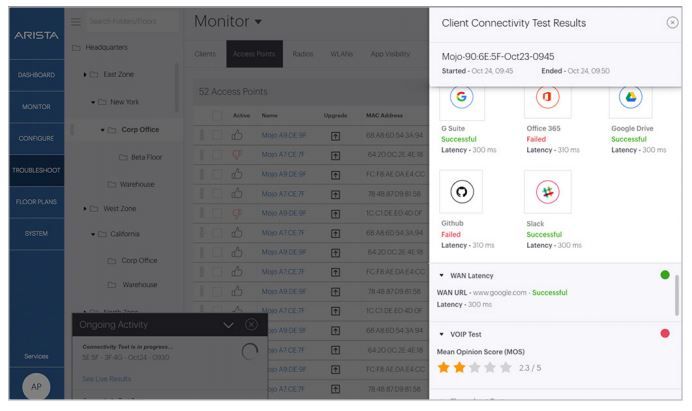The height and width of the screenshot is (411, 692).
Task: Collapse Ongoing Activity with the chevron
Action: tap(228, 325)
